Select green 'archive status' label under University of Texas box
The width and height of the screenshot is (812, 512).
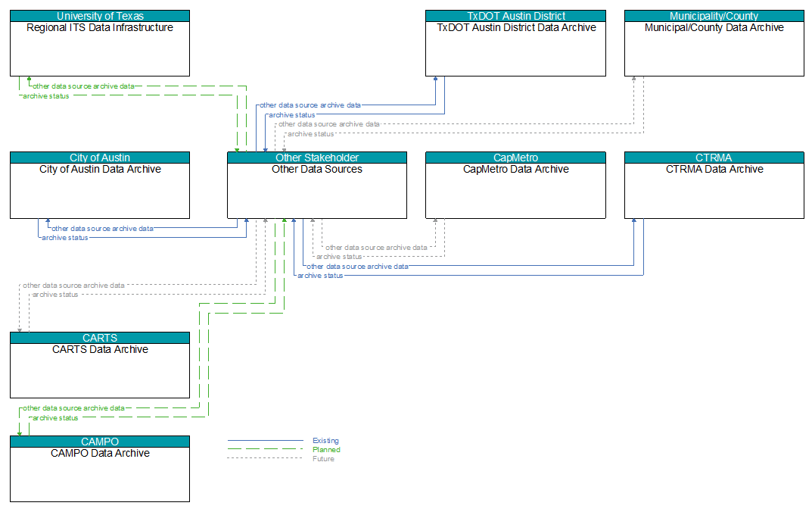(45, 96)
